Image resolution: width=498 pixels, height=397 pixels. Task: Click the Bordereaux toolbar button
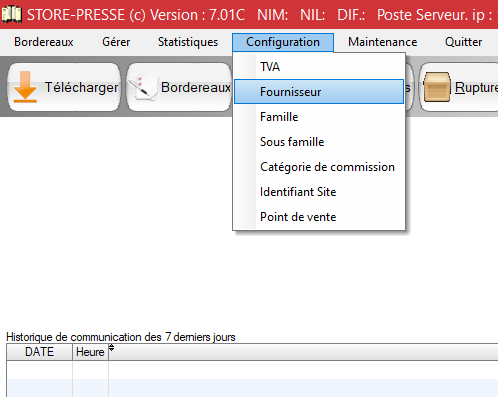click(179, 87)
